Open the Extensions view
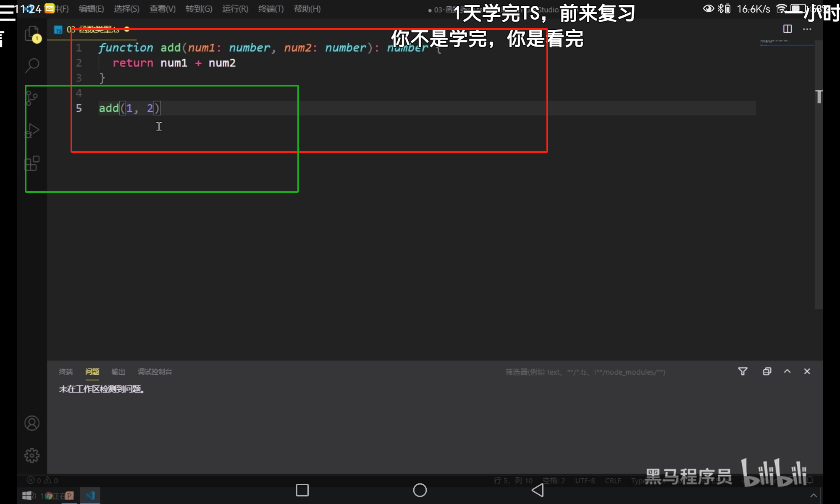 coord(32,163)
